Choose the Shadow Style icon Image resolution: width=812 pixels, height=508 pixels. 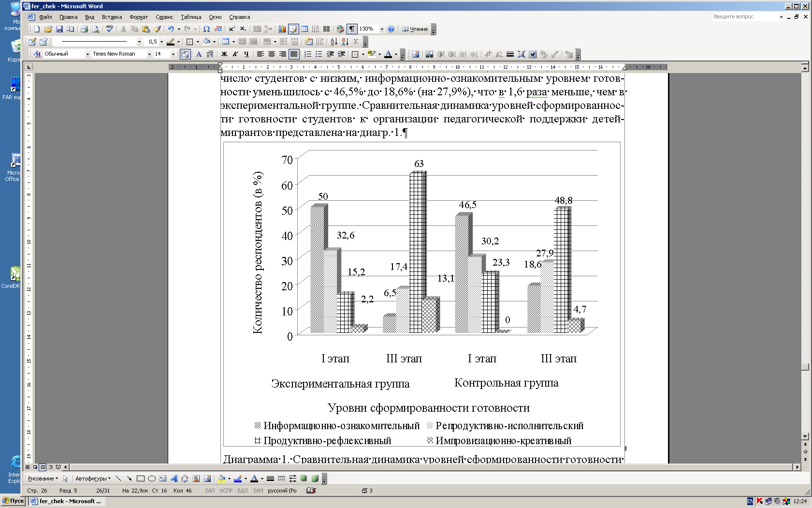[x=304, y=478]
